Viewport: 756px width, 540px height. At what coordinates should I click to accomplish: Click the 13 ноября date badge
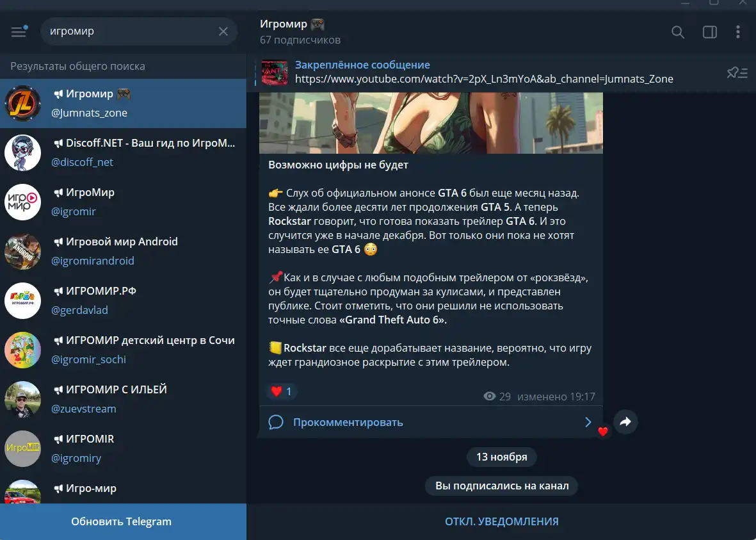501,457
